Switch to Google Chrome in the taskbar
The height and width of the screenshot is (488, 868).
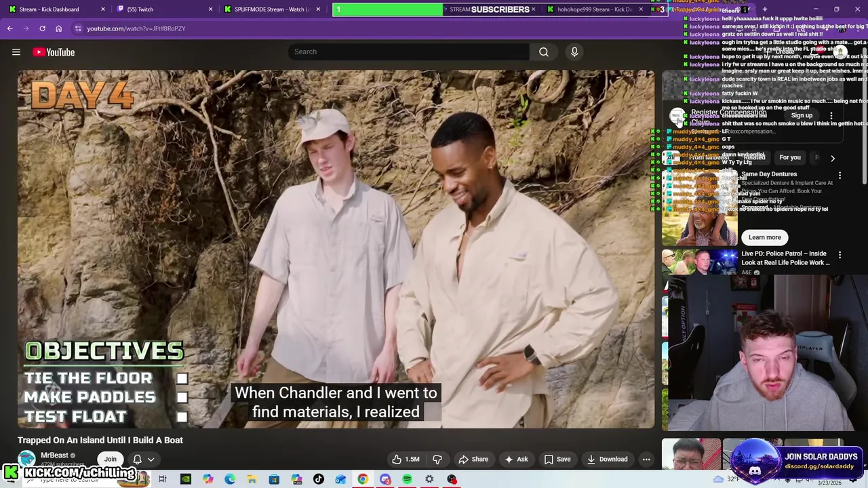point(363,479)
